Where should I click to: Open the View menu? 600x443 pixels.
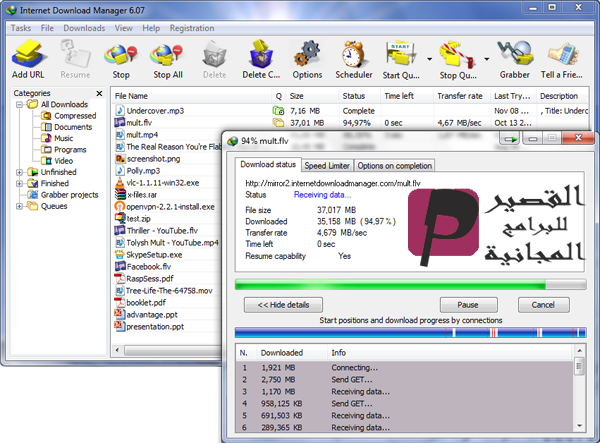click(x=124, y=28)
